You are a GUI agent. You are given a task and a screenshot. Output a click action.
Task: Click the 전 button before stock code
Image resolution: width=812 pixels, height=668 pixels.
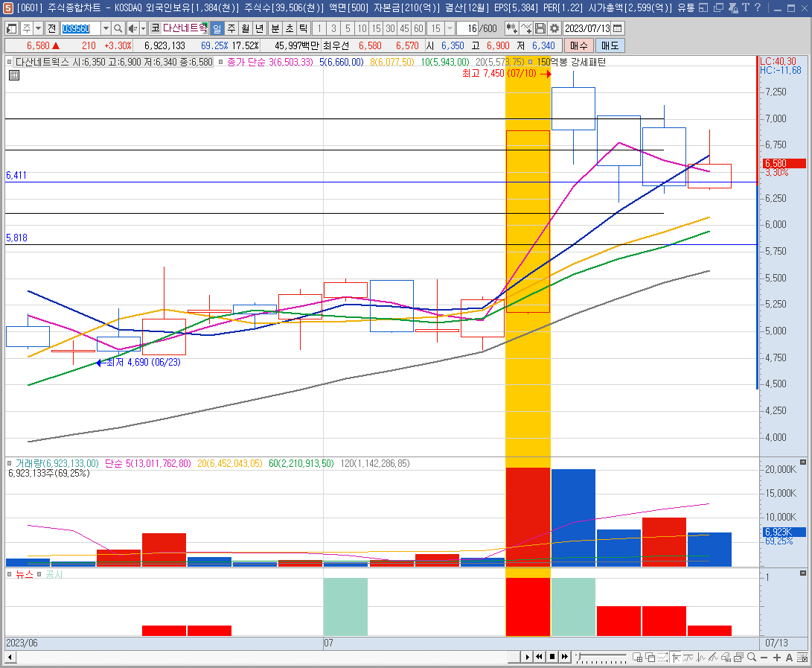51,28
